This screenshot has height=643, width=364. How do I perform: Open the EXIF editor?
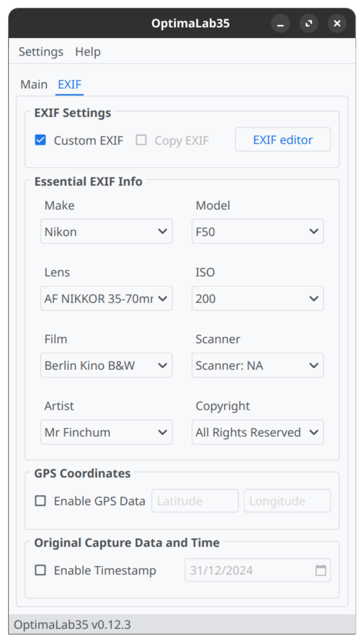click(x=283, y=139)
